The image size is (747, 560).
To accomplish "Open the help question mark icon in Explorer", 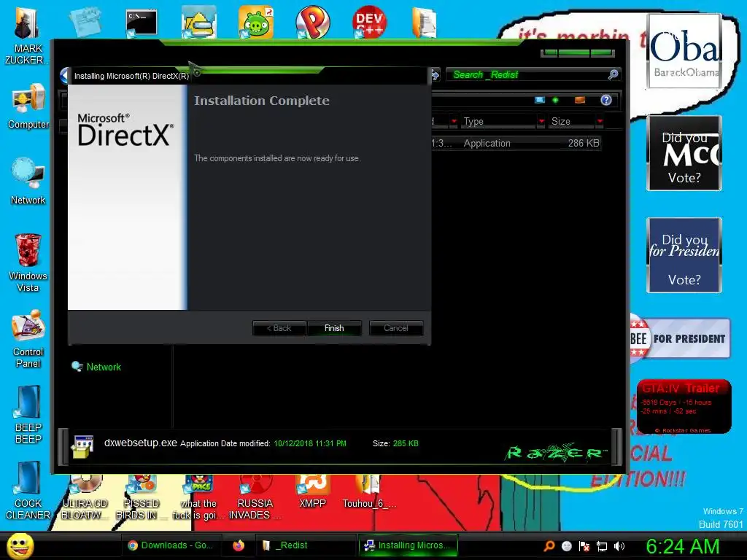I will [x=606, y=100].
